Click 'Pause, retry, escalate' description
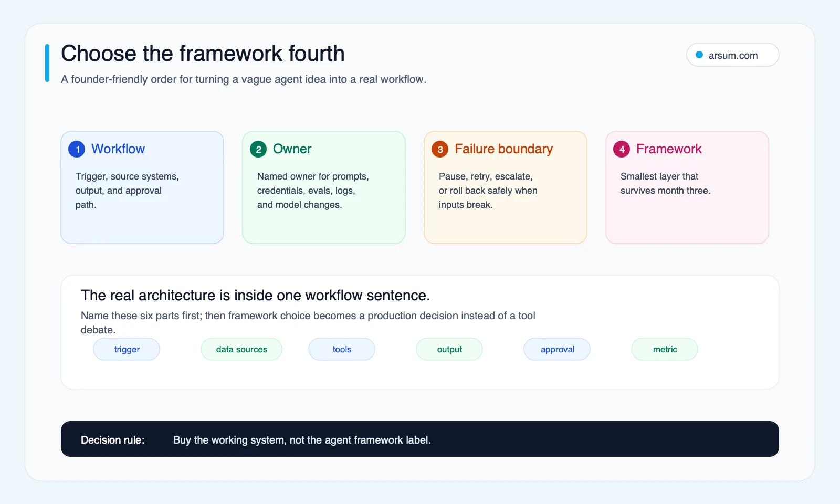Image resolution: width=840 pixels, height=504 pixels. [x=488, y=191]
